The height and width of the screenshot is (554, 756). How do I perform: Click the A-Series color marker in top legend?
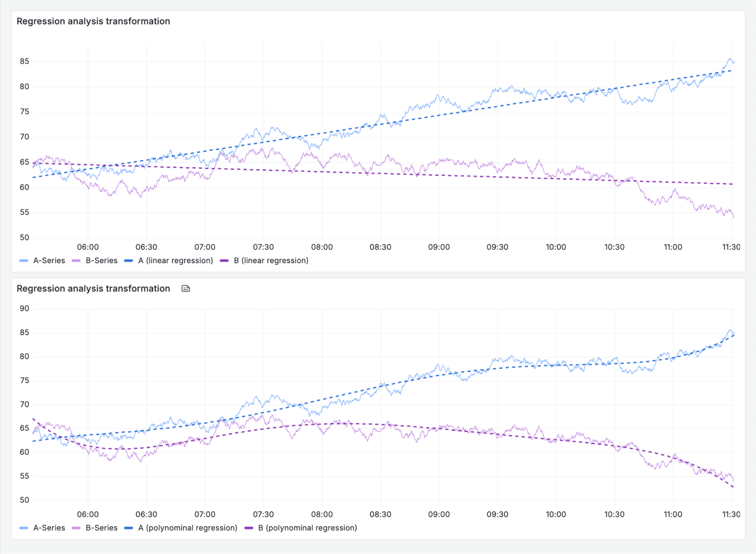point(23,260)
